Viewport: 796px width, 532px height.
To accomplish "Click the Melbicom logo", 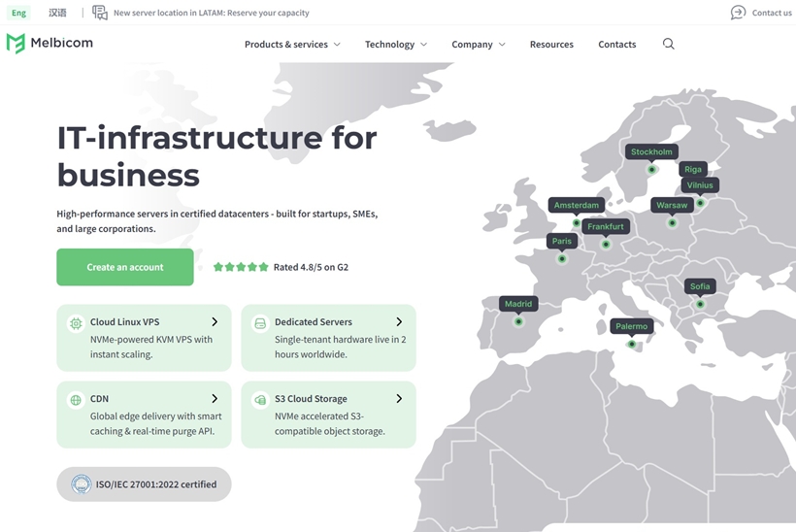I will [x=50, y=43].
